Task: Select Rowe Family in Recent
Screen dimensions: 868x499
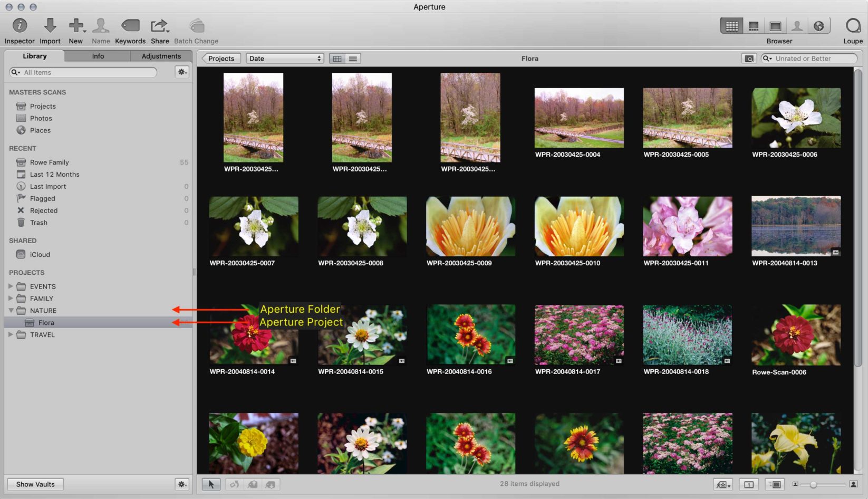Action: (x=50, y=162)
